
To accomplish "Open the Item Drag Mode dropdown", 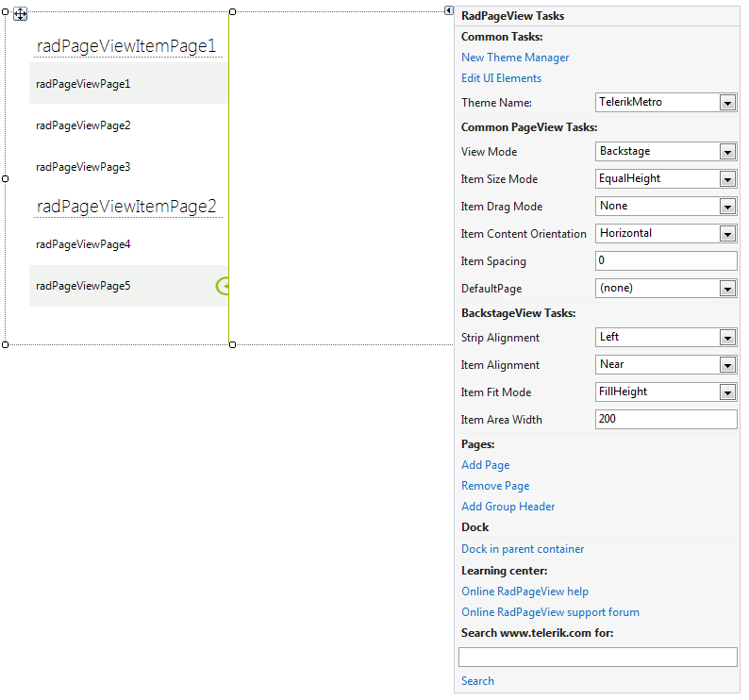I will 727,207.
